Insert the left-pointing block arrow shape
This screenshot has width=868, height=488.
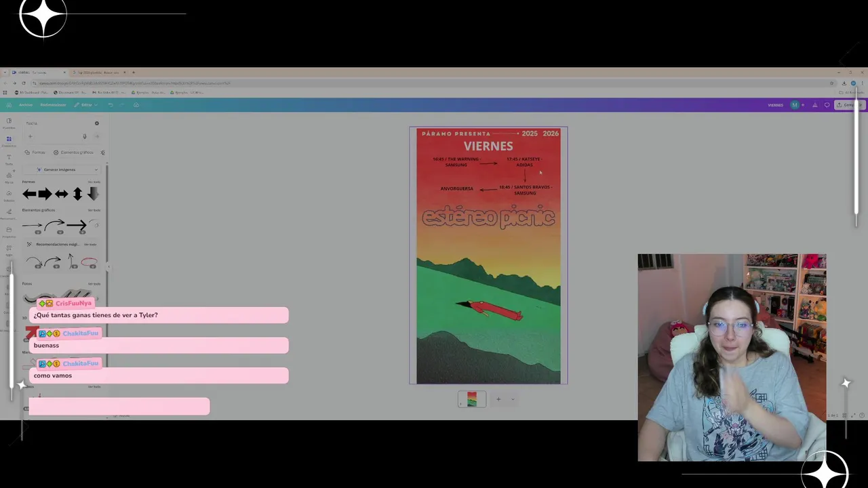29,194
